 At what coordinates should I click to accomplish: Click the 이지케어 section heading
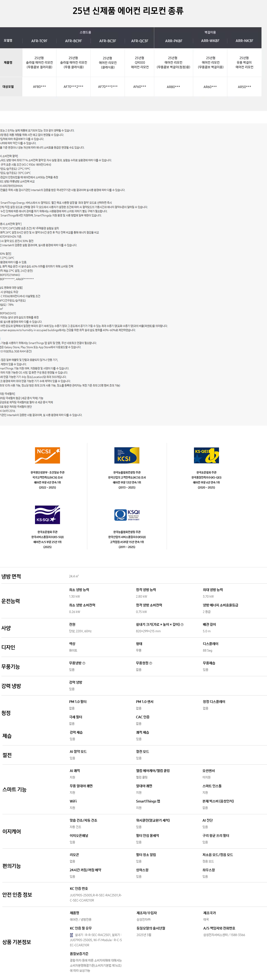click(12, 832)
